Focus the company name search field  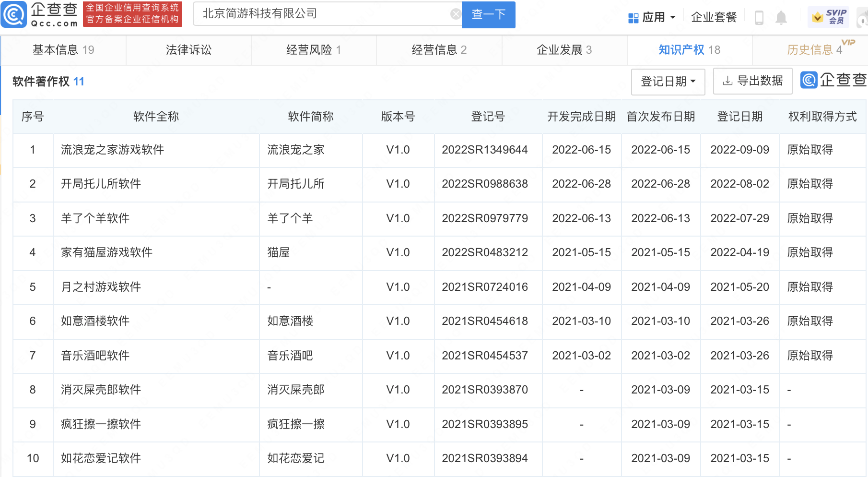click(321, 14)
